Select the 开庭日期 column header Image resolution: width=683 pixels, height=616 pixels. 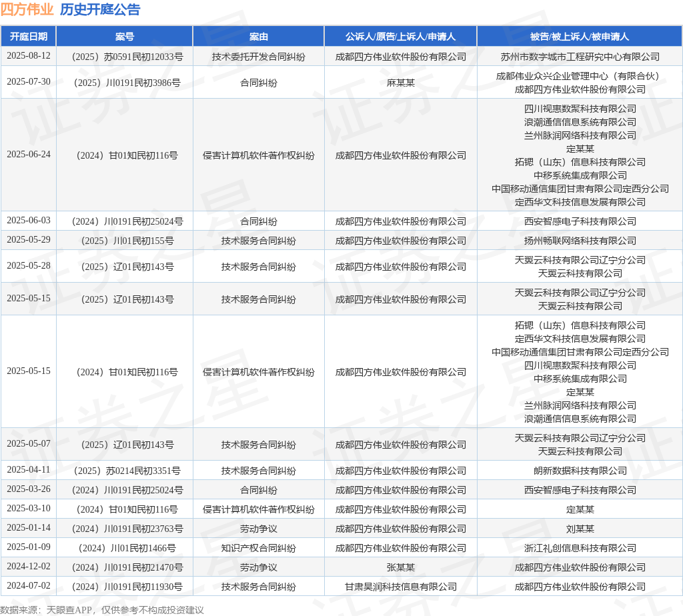click(x=29, y=37)
